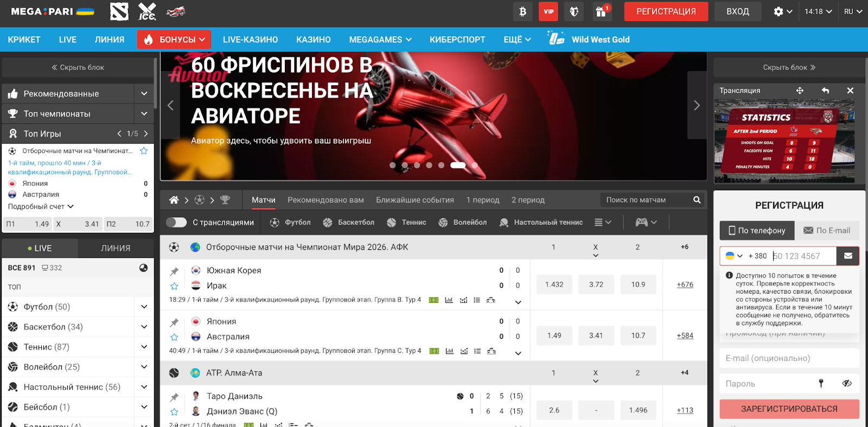This screenshot has height=427, width=868.
Task: Open the LIVE-КАЗИНО menu item
Action: click(250, 40)
